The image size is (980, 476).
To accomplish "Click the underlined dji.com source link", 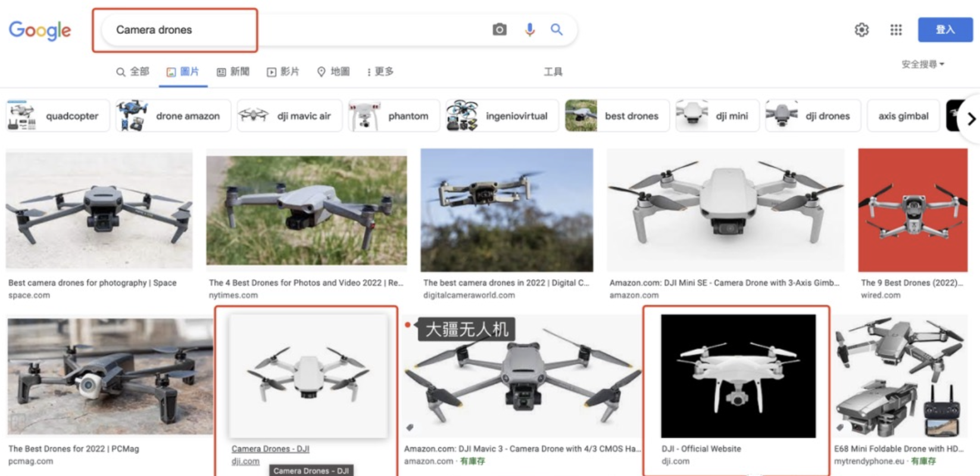I will [245, 461].
